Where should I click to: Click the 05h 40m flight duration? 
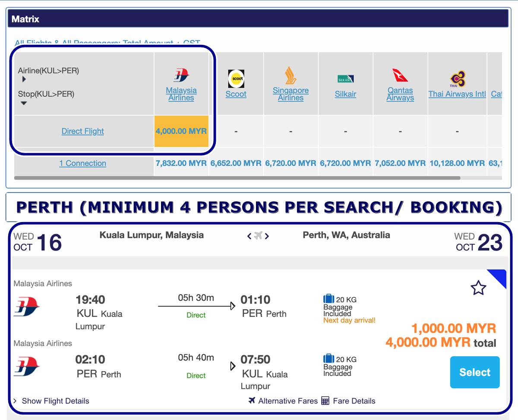pyautogui.click(x=196, y=357)
